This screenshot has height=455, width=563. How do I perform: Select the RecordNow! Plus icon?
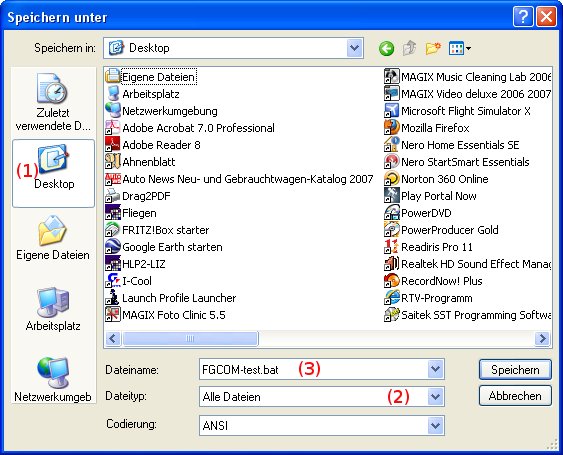[x=391, y=280]
